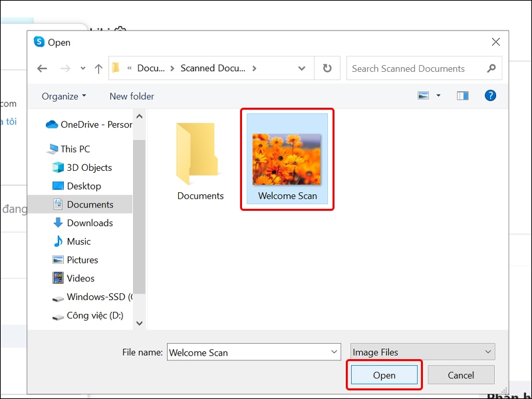Refresh the Scanned Documents folder view

(x=327, y=68)
